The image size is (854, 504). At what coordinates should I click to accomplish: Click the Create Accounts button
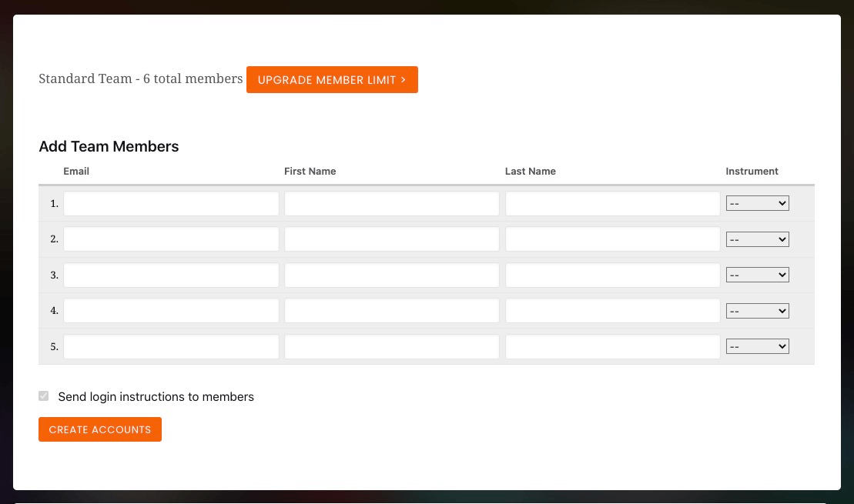click(100, 429)
